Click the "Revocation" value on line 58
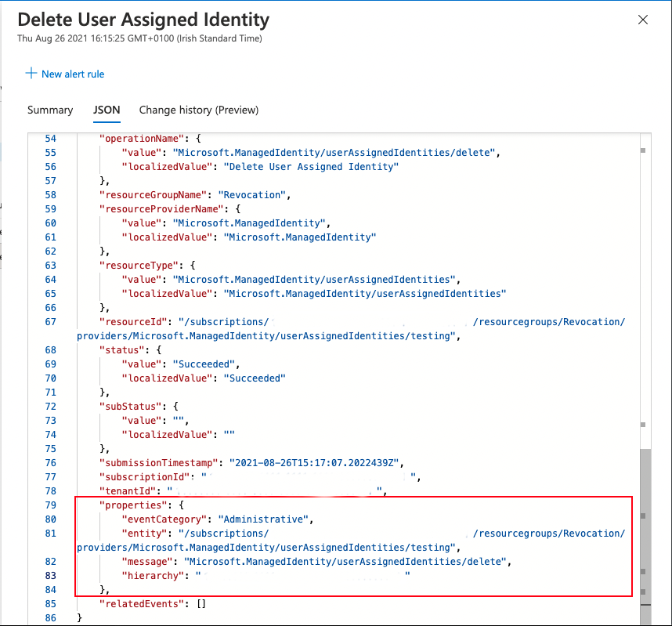This screenshot has width=672, height=626. 252,195
